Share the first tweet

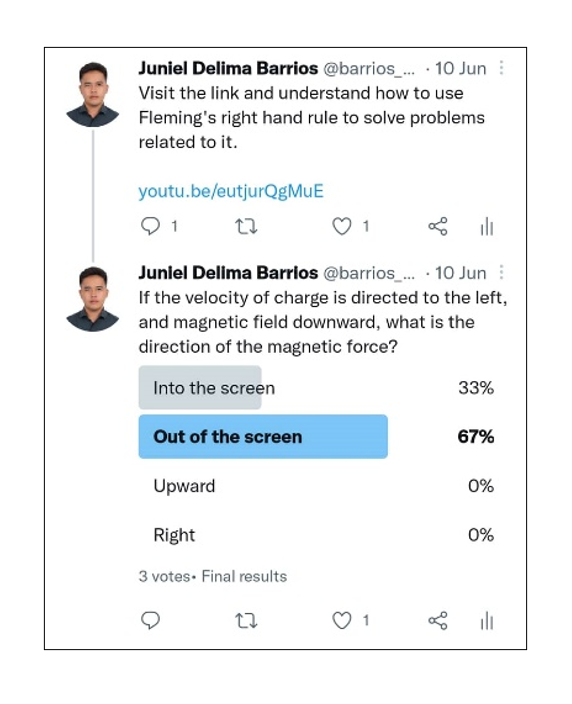tap(438, 226)
